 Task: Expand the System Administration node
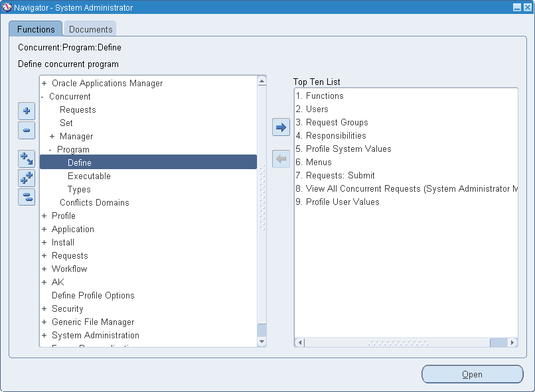click(x=44, y=336)
